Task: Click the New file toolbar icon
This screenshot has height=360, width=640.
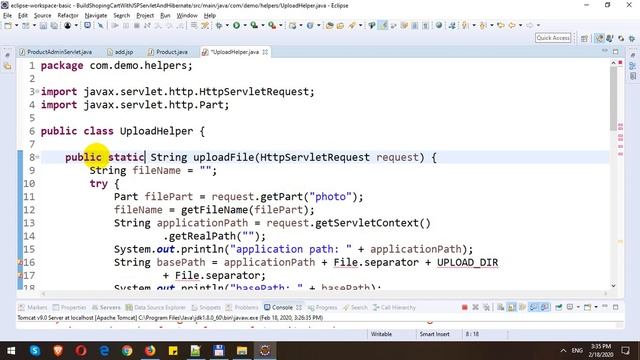Action: [x=8, y=25]
